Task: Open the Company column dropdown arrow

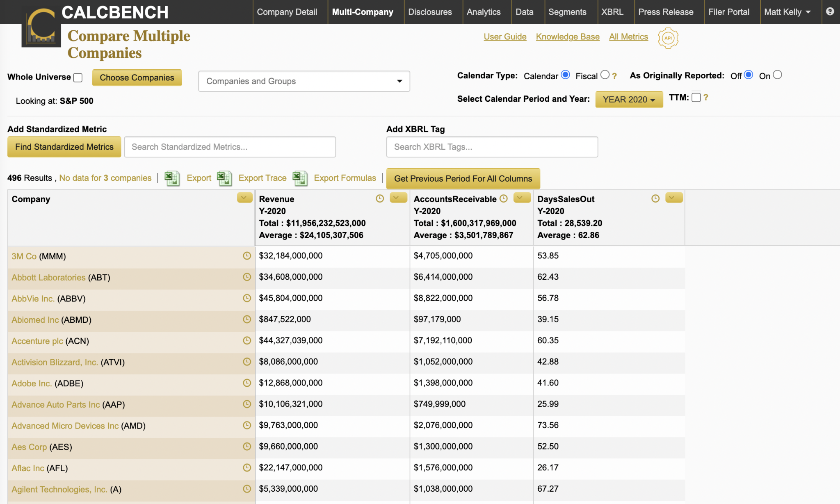Action: [244, 198]
